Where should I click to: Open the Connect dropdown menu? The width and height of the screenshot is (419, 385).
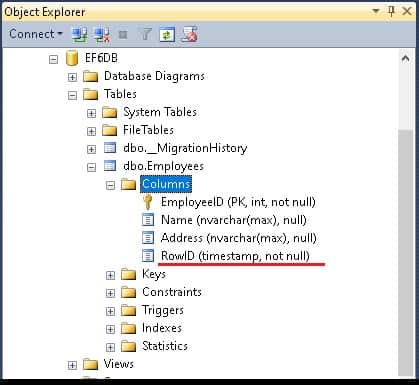point(36,34)
